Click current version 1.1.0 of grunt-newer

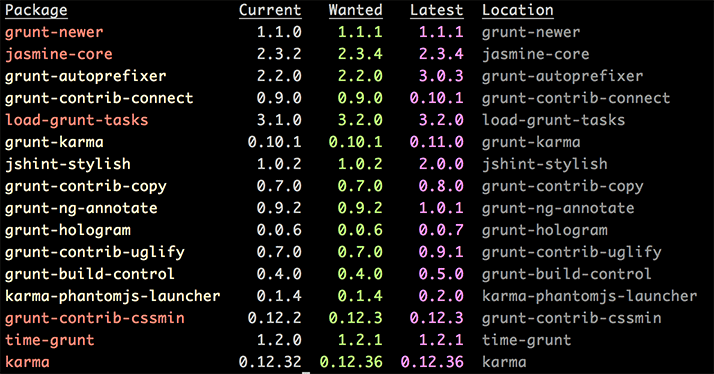[x=279, y=32]
